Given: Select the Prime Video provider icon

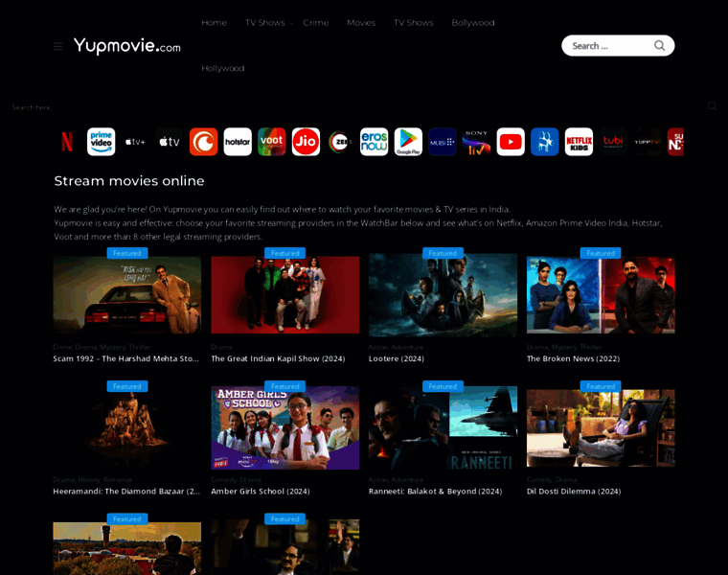Looking at the screenshot, I should tap(102, 142).
